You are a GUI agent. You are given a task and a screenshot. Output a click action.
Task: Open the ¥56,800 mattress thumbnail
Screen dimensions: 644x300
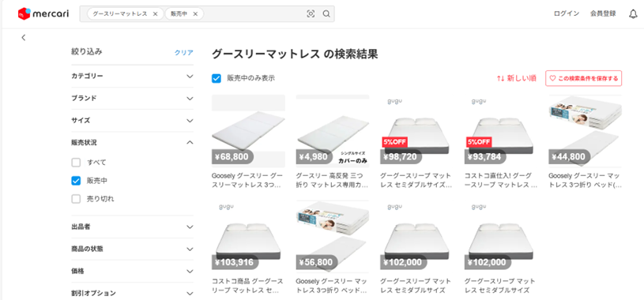(333, 237)
